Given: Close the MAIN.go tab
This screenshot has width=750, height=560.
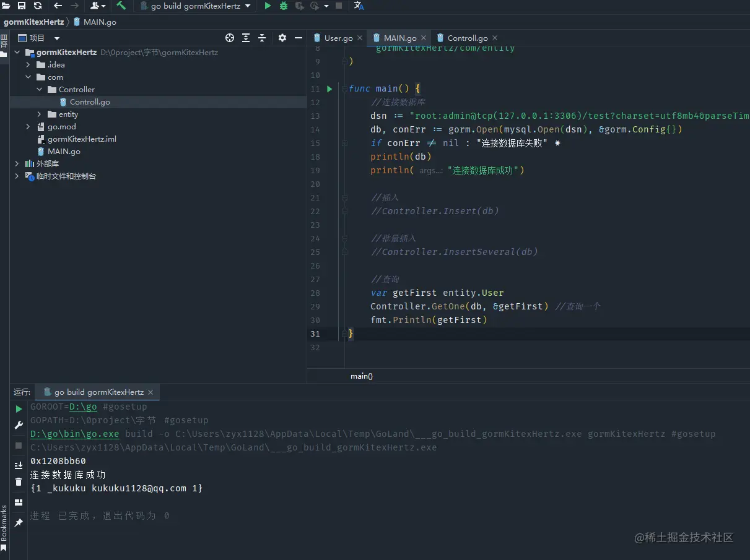Looking at the screenshot, I should click(x=423, y=38).
